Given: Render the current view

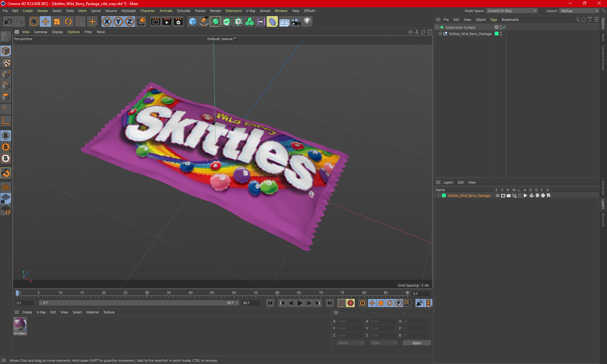Looking at the screenshot, I should [155, 21].
